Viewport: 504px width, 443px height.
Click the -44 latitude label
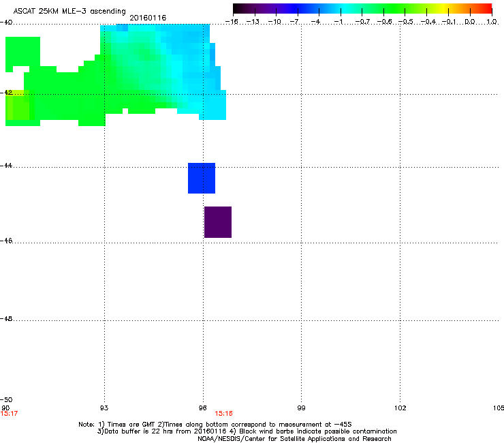tap(6, 166)
